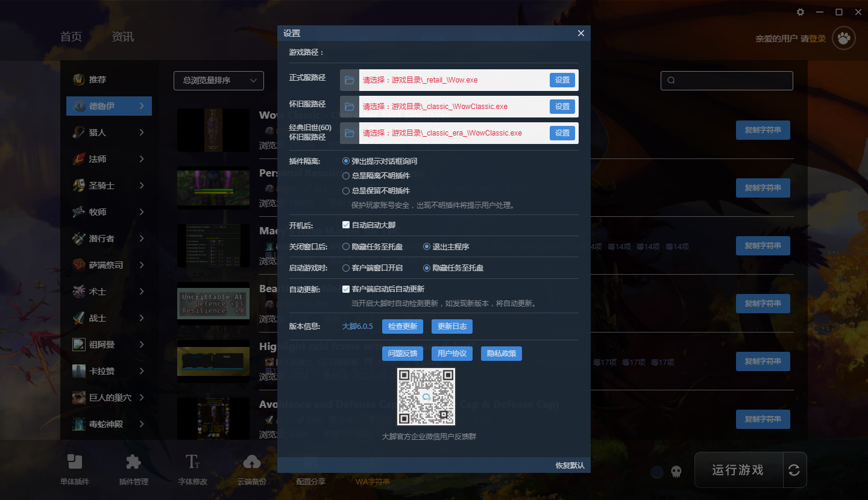This screenshot has height=500, width=868.
Task: Click the 潜行者 class icon
Action: 78,239
